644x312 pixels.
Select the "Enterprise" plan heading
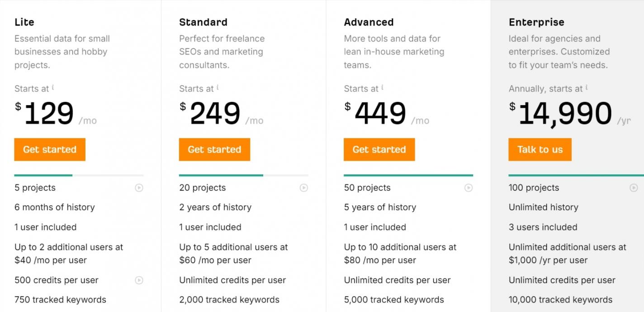tap(536, 22)
